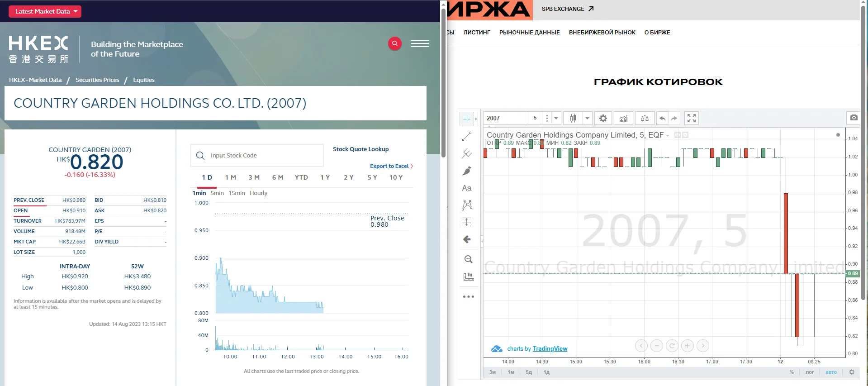This screenshot has width=868, height=386.
Task: Expand the cursor tool flyout arrow
Action: pos(475,119)
